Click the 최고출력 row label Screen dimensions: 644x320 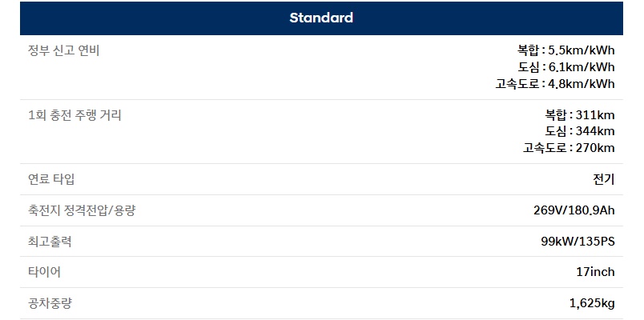click(x=50, y=241)
